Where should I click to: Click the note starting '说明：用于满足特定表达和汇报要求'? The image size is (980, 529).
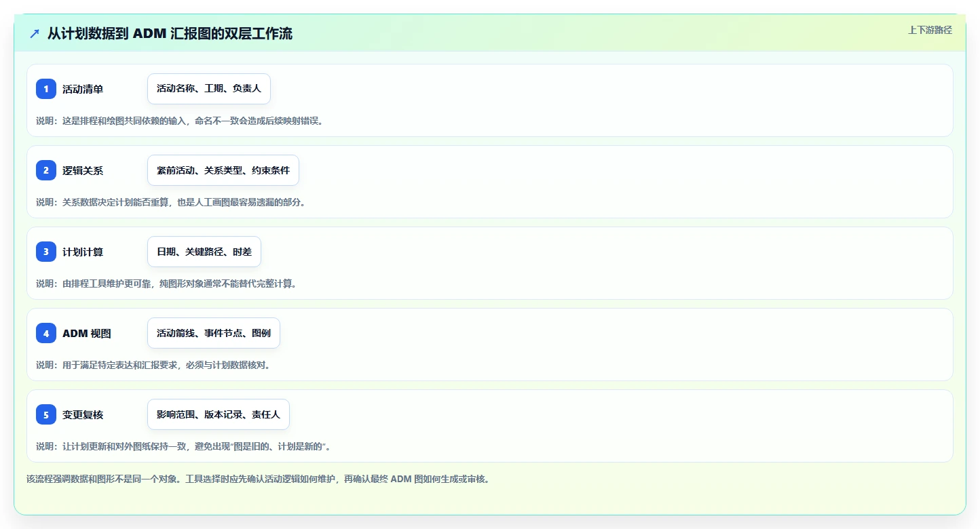tap(153, 365)
